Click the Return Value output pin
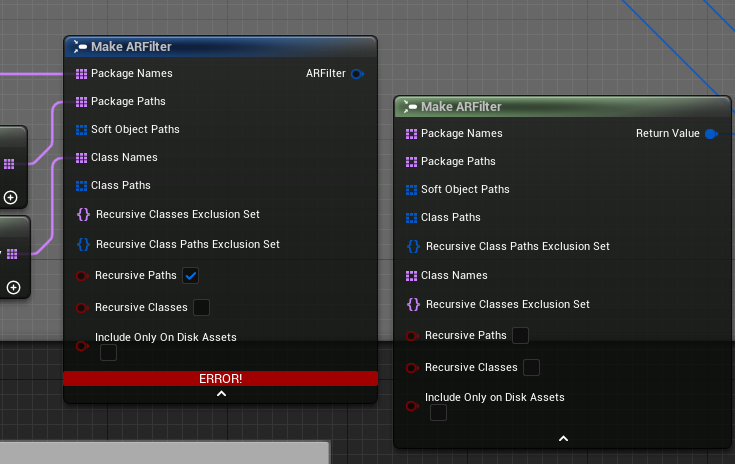The image size is (735, 464). coord(711,134)
